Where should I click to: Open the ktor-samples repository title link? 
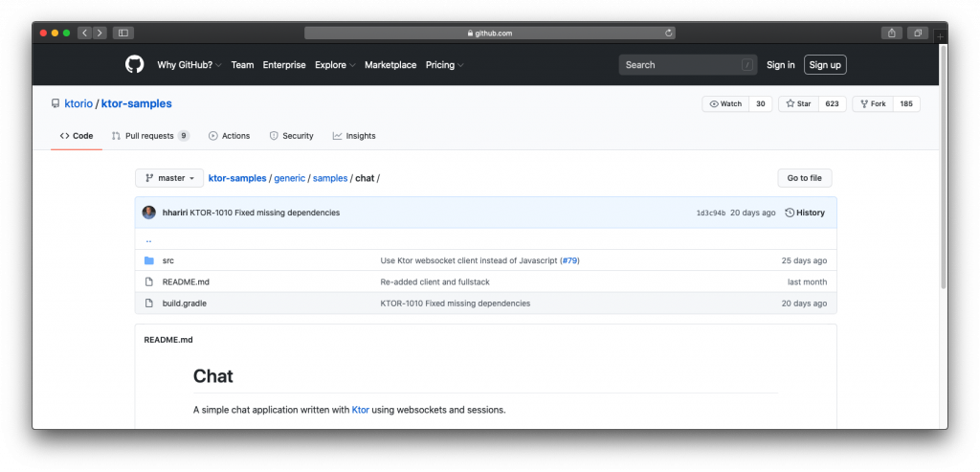pyautogui.click(x=136, y=103)
